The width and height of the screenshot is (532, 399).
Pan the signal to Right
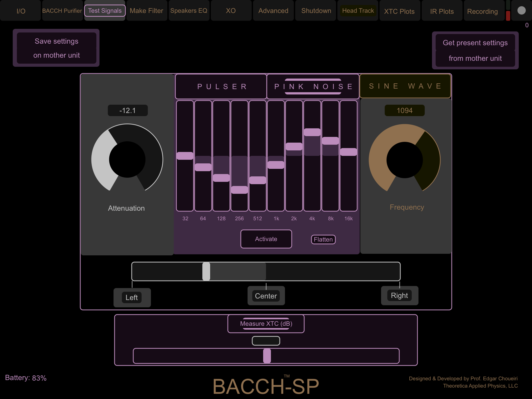[x=400, y=295]
